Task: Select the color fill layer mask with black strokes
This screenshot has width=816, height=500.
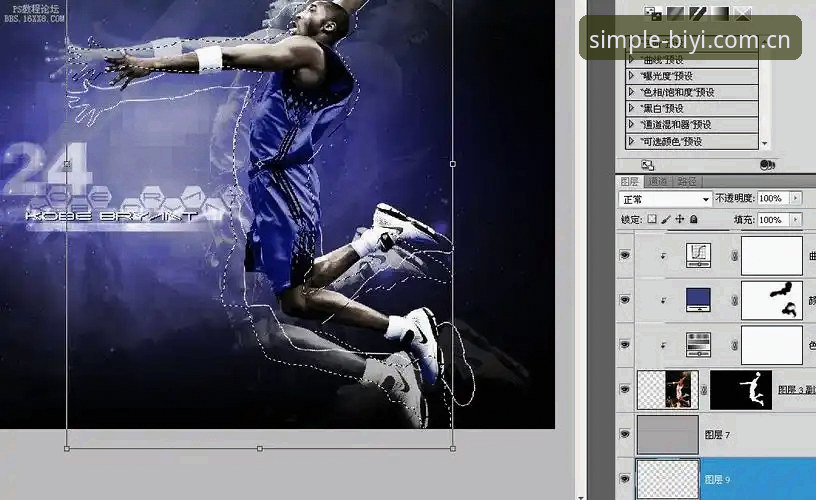Action: pyautogui.click(x=772, y=300)
